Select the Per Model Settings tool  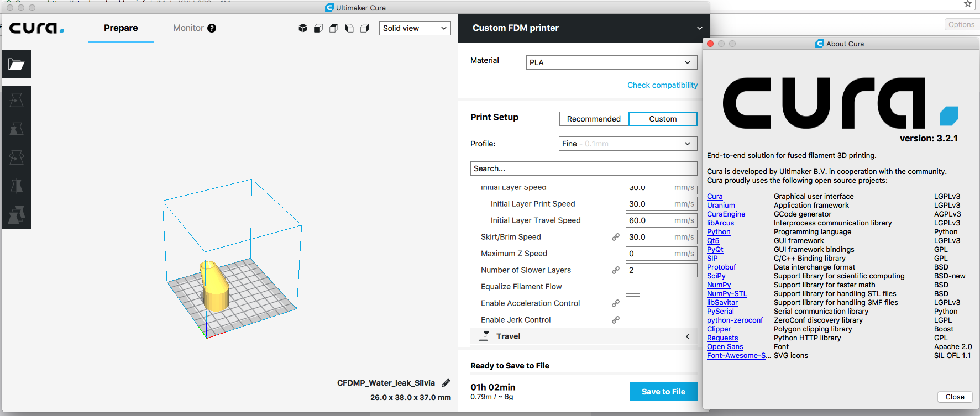17,215
